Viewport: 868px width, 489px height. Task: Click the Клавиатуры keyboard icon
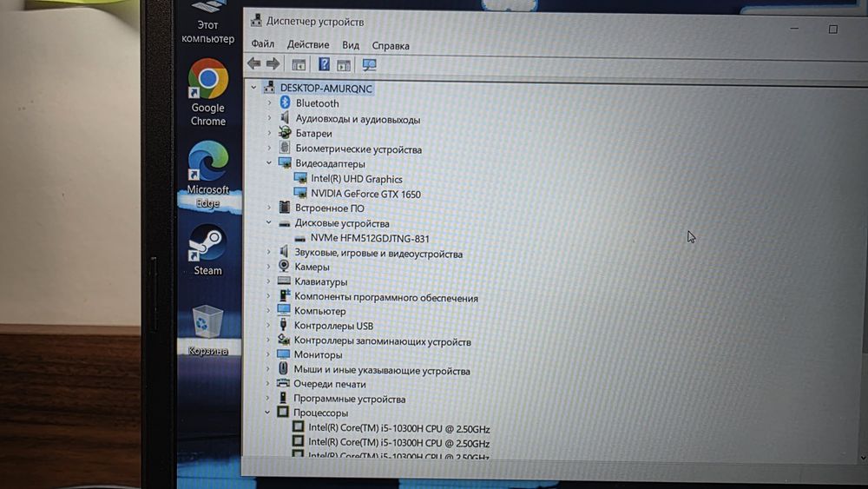(x=284, y=281)
